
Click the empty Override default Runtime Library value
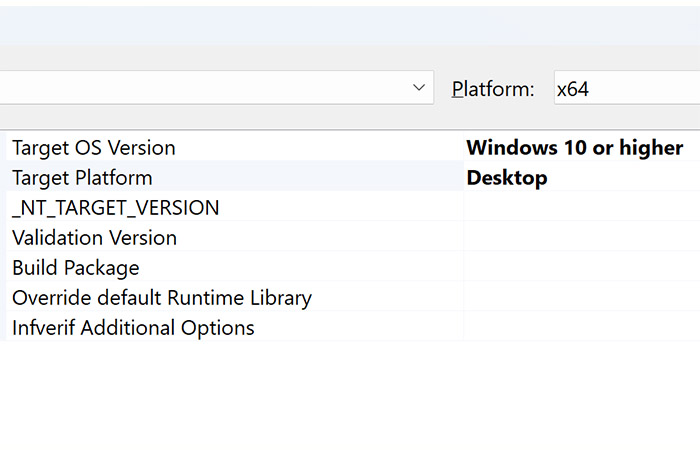[x=582, y=297]
